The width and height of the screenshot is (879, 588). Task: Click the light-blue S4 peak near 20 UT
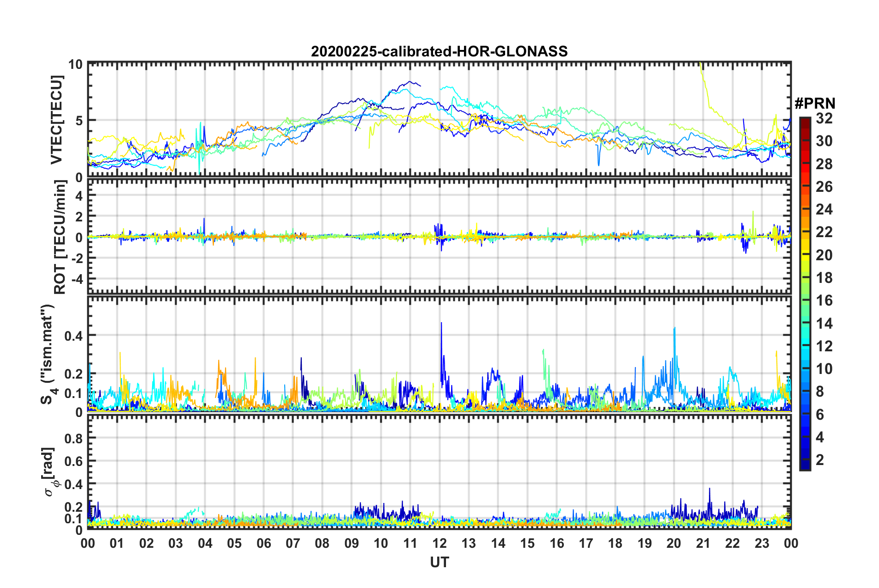coord(674,328)
